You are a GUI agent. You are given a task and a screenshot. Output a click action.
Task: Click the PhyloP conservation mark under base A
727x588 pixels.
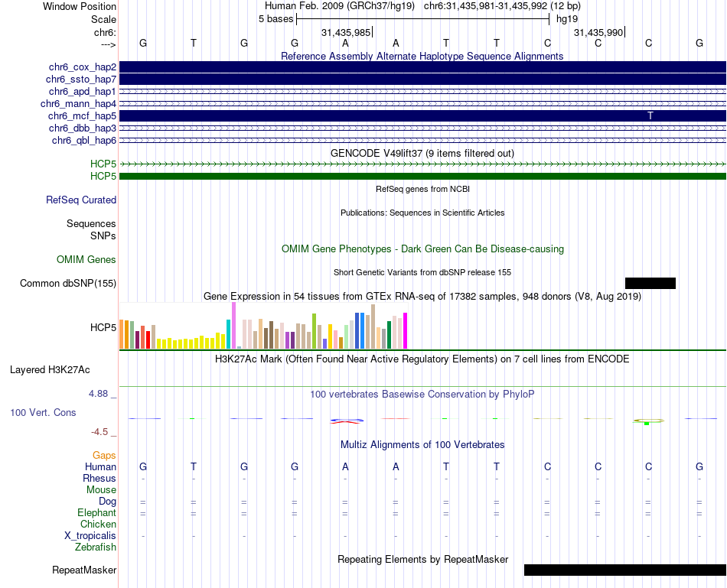click(x=347, y=421)
